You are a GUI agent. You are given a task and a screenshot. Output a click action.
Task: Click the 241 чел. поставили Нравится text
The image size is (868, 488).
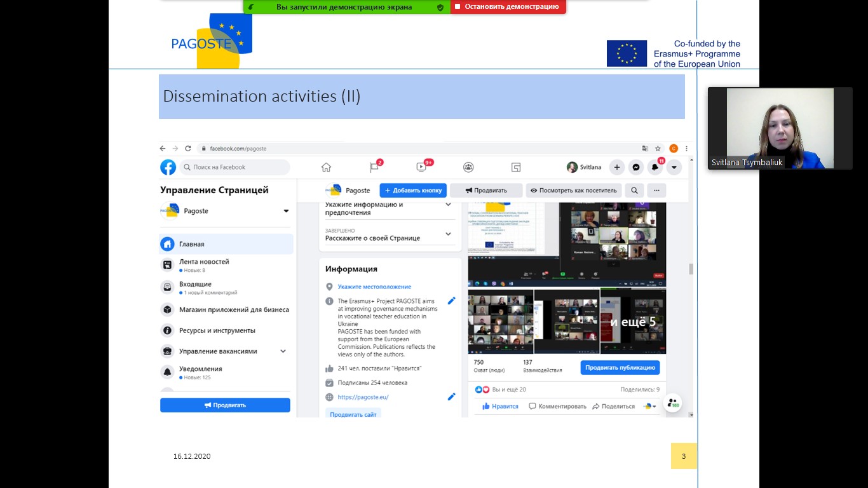[x=379, y=369]
